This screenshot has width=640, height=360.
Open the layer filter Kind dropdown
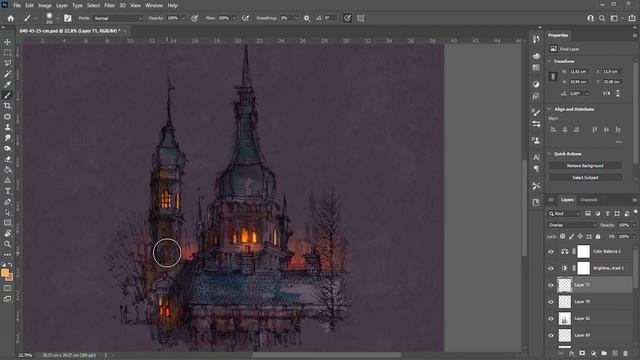564,213
